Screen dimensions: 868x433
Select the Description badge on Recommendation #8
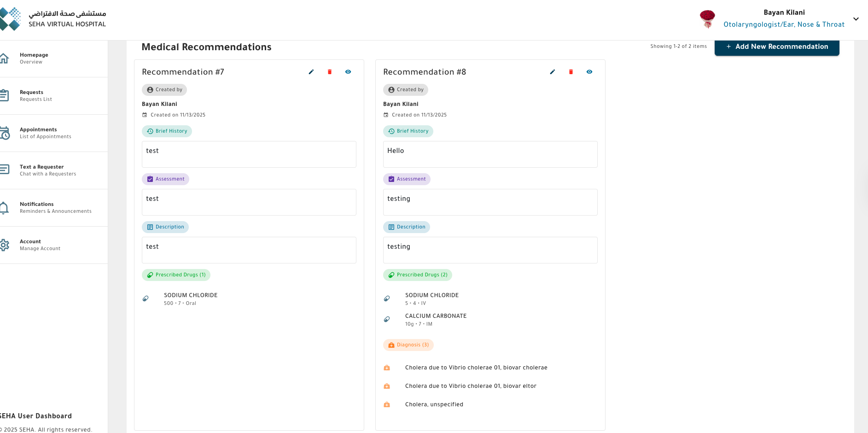click(x=407, y=227)
